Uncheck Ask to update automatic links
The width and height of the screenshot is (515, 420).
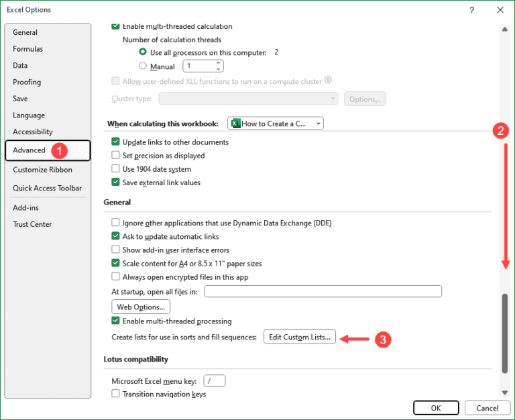(x=116, y=236)
